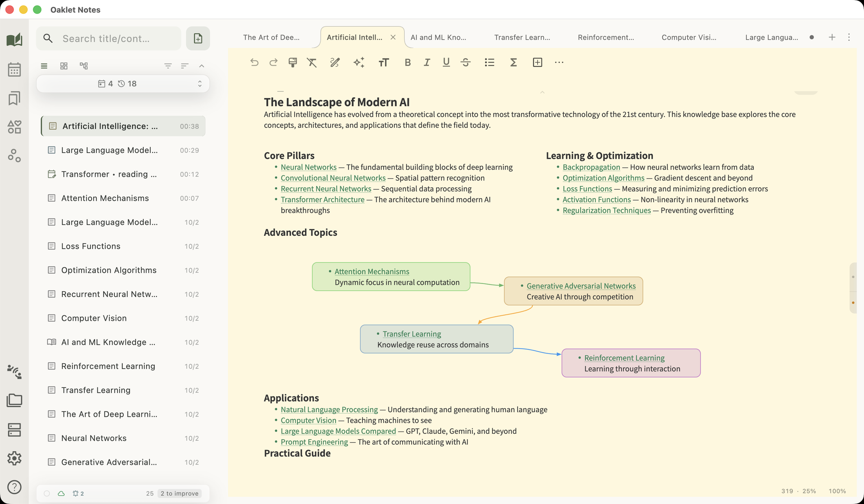Image resolution: width=864 pixels, height=504 pixels.
Task: Open the toolbar's more options ellipsis
Action: pos(559,62)
